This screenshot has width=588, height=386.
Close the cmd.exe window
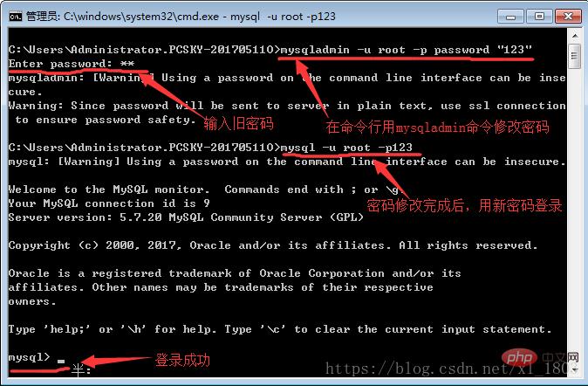click(568, 17)
